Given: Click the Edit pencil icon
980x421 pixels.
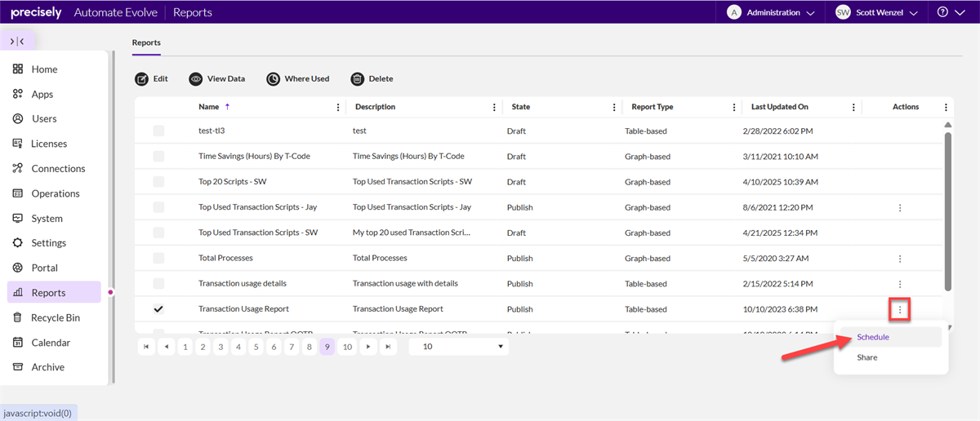Looking at the screenshot, I should [x=142, y=79].
